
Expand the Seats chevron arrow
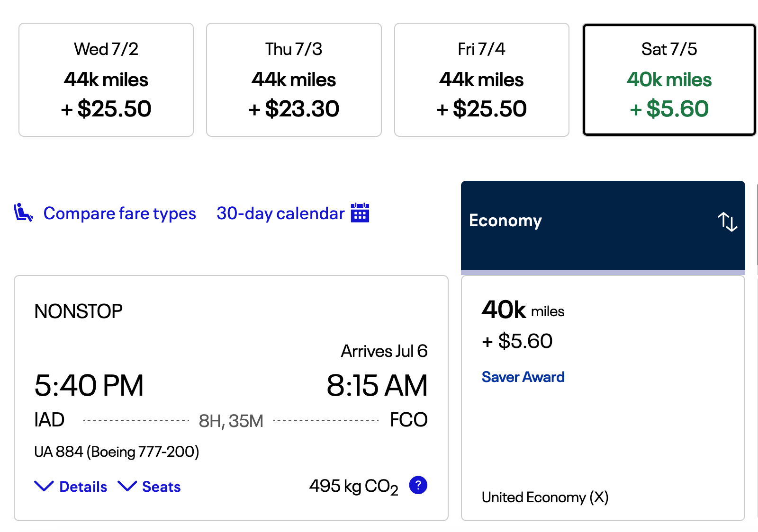(x=127, y=486)
